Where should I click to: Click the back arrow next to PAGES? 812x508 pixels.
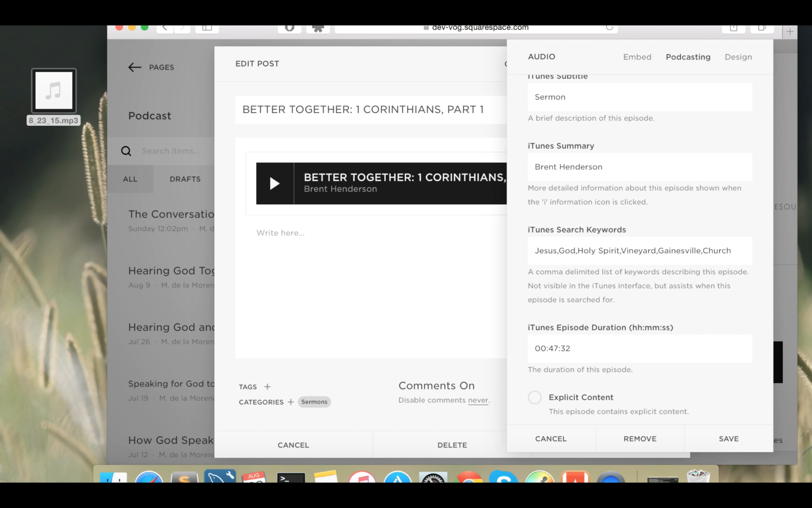(x=134, y=67)
